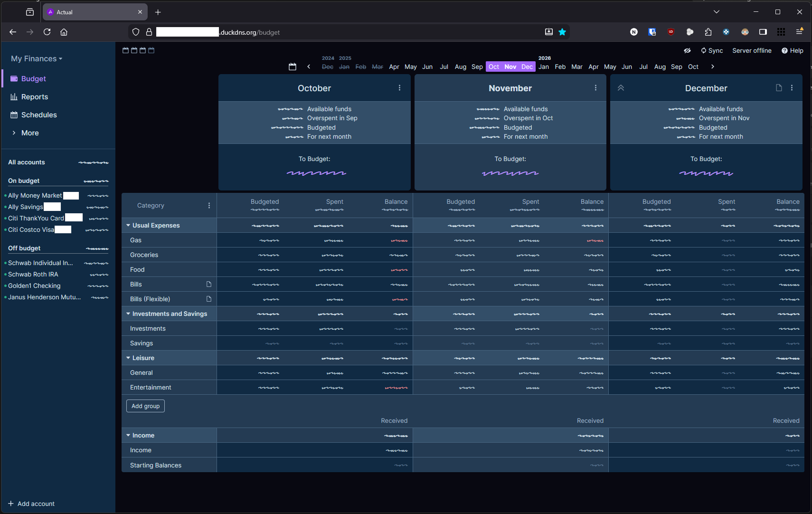Select the single-month calendar view icon
Image resolution: width=812 pixels, height=514 pixels.
[x=126, y=50]
